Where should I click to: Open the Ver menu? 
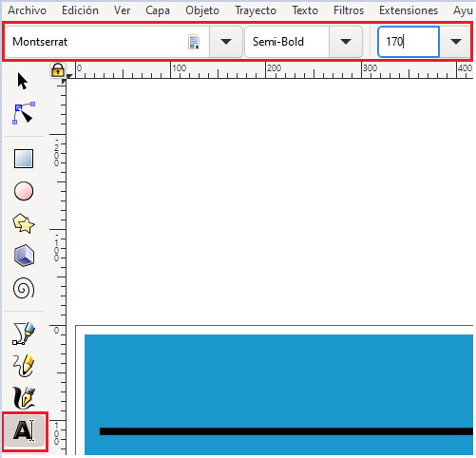click(122, 10)
